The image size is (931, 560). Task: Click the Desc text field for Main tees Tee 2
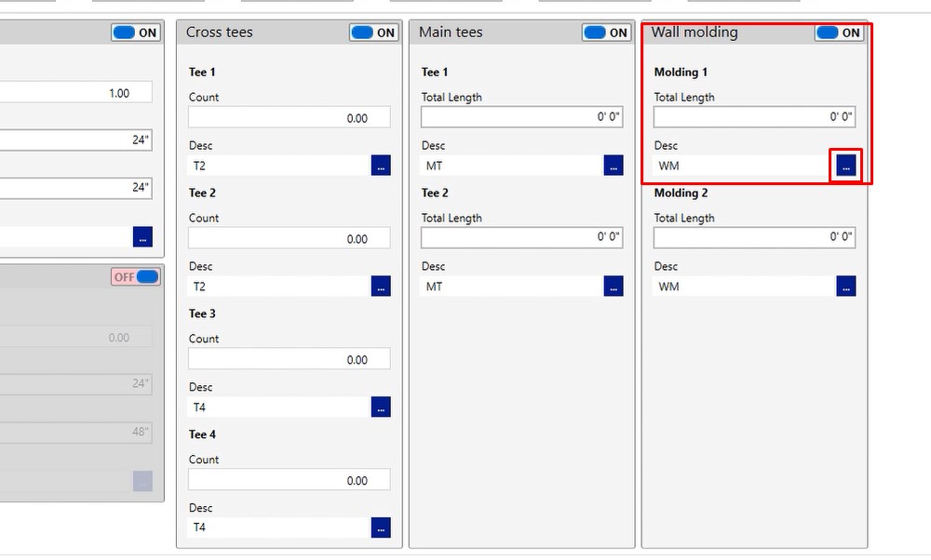pyautogui.click(x=510, y=287)
